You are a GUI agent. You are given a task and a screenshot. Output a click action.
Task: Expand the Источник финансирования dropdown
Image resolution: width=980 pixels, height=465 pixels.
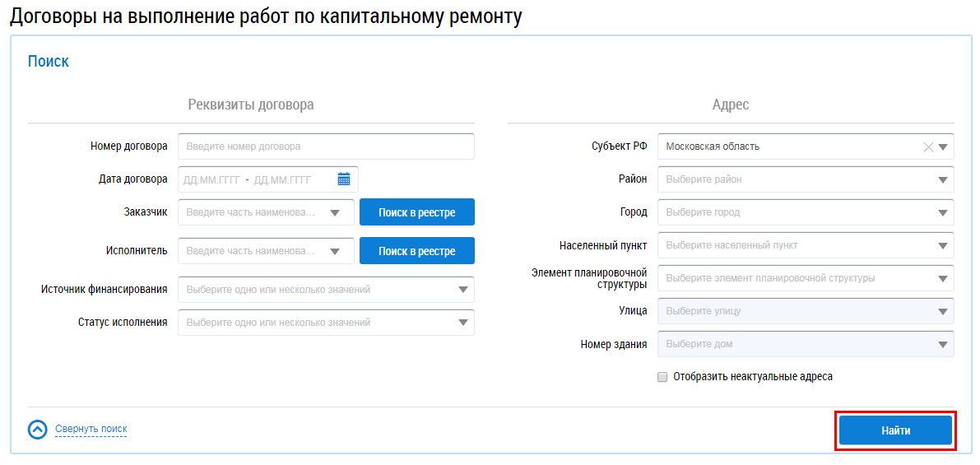463,290
